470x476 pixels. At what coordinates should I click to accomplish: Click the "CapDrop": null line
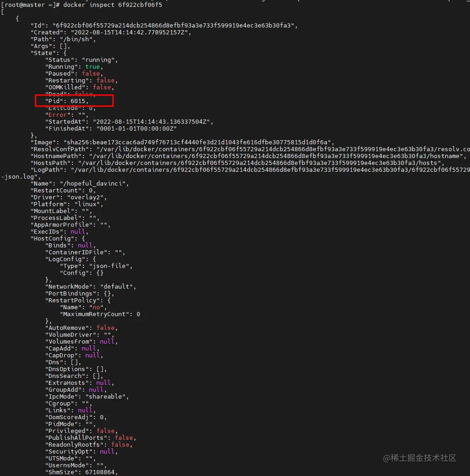tap(74, 356)
